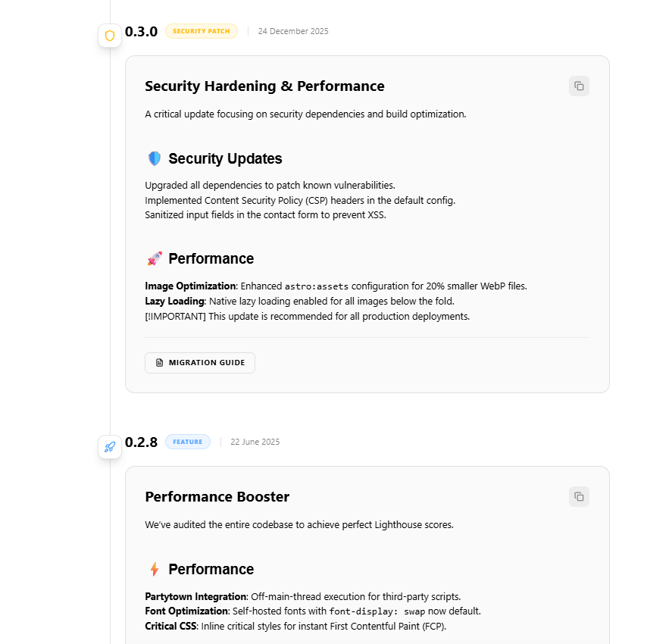This screenshot has width=672, height=644.
Task: Click the blue shield emoji by Security Updates
Action: [x=155, y=158]
